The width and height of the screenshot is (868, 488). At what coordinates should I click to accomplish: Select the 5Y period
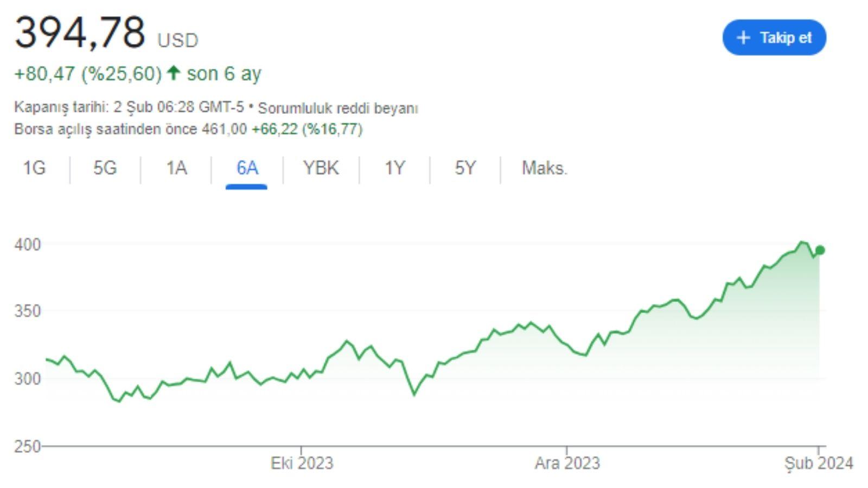[x=464, y=168]
